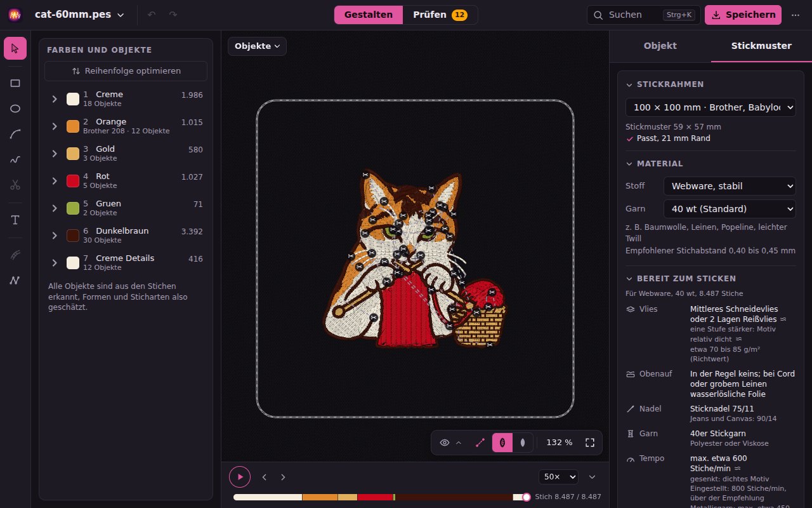Collapse the Stickrahmen section
Screen dimensions: 812x508
629,84
